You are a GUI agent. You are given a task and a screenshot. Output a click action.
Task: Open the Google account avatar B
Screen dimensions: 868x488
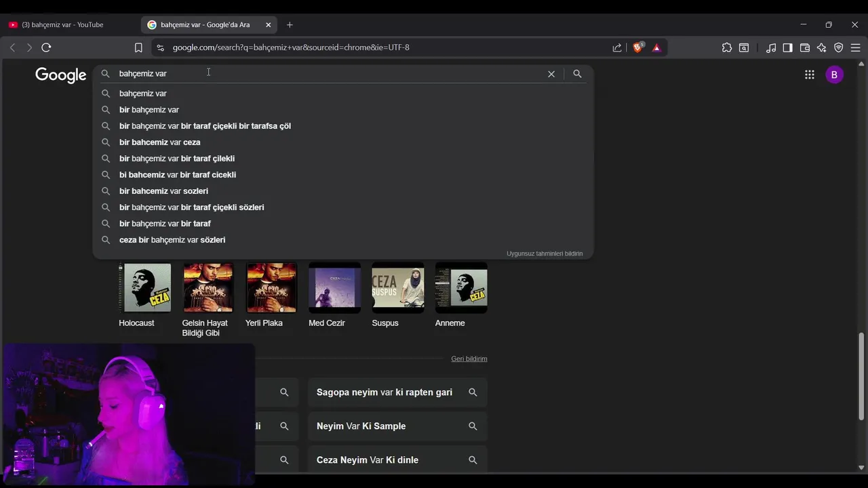click(x=834, y=75)
